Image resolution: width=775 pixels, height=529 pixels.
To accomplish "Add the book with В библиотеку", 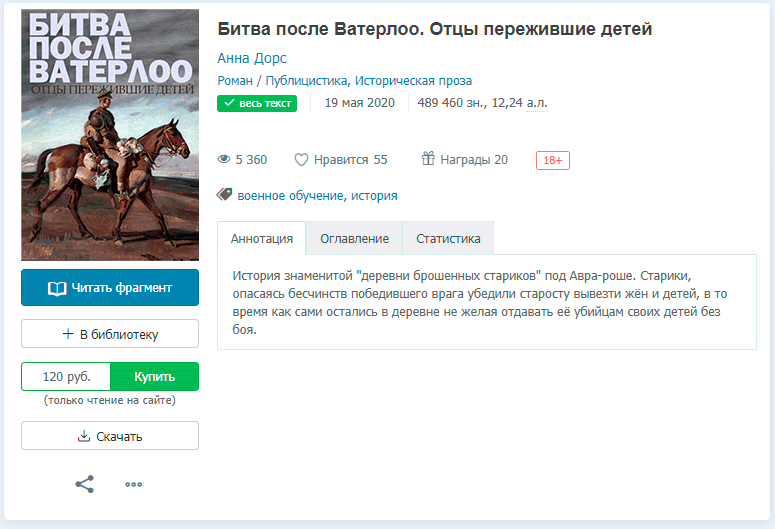I will pyautogui.click(x=110, y=334).
